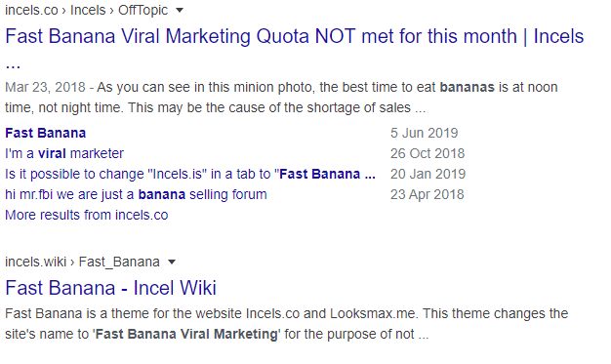The width and height of the screenshot is (611, 364).
Task: Click 'More results from incels.co'
Action: click(x=87, y=215)
